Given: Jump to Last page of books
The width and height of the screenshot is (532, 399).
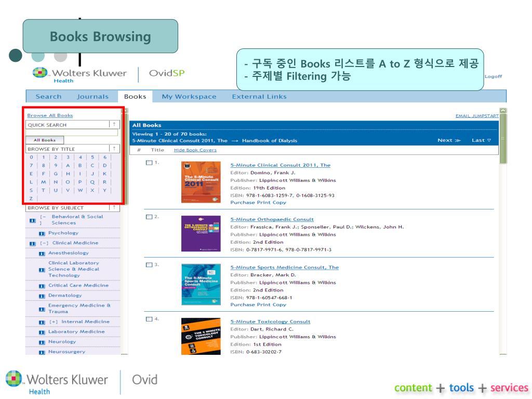Looking at the screenshot, I should point(481,140).
